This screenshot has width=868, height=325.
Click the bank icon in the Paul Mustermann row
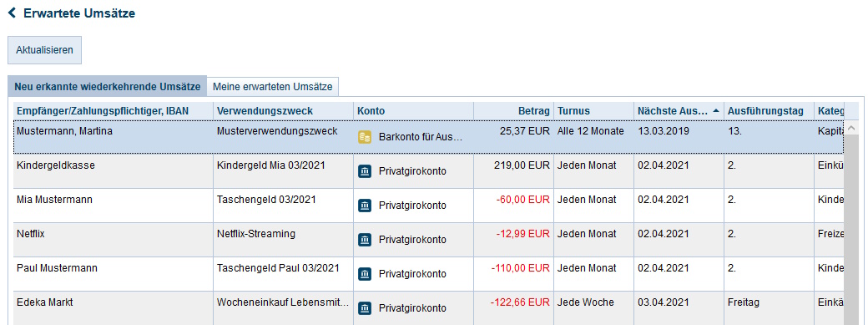[364, 274]
